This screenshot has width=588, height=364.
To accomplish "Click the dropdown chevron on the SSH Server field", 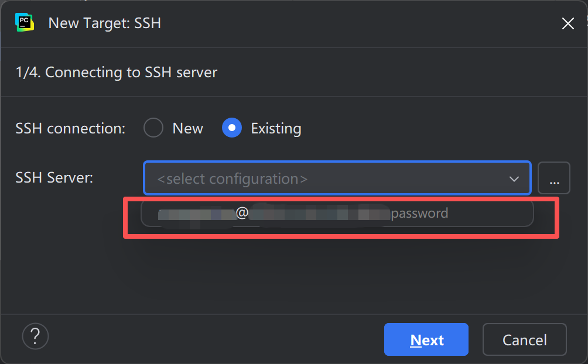I will tap(514, 178).
